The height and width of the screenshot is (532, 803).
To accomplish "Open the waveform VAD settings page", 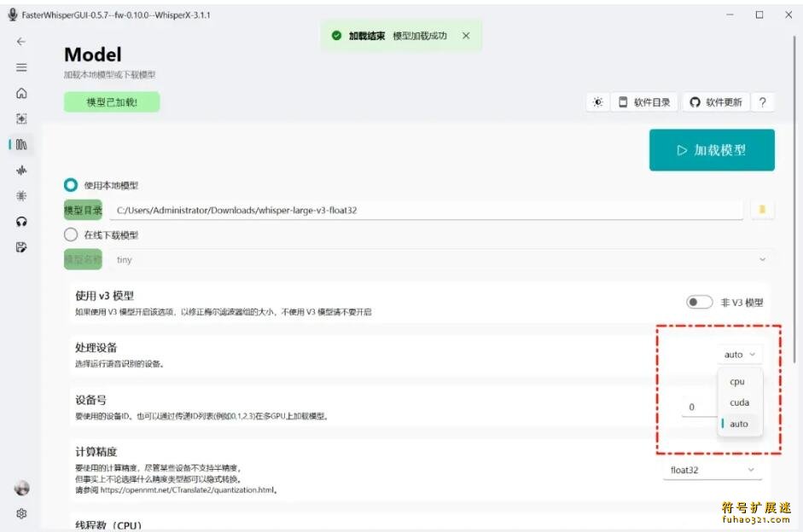I will (x=21, y=171).
